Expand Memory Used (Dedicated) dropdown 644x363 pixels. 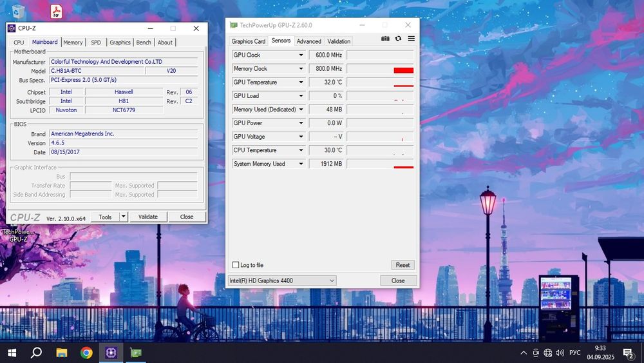pos(301,110)
